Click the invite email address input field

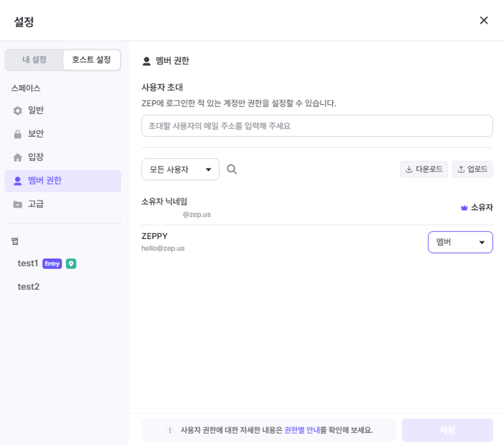317,126
